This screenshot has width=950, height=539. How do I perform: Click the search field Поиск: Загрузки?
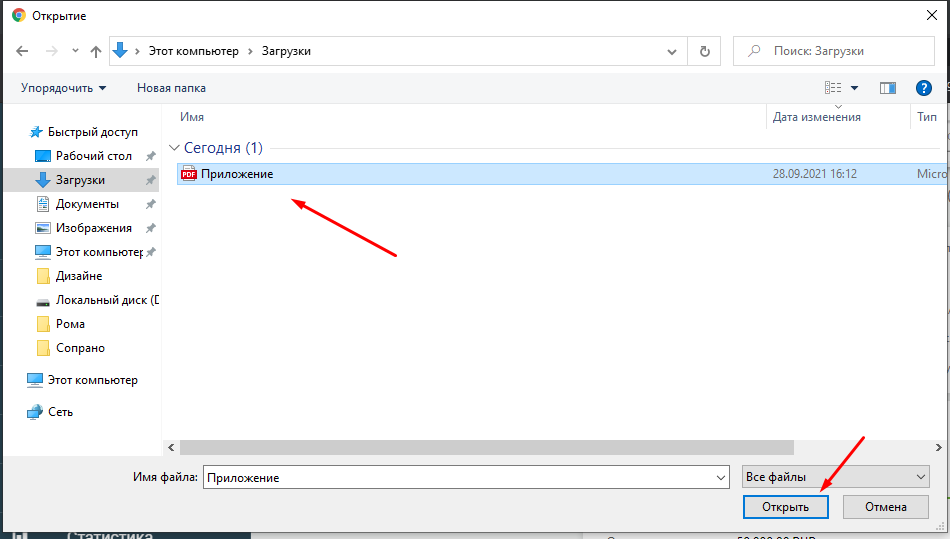point(834,51)
